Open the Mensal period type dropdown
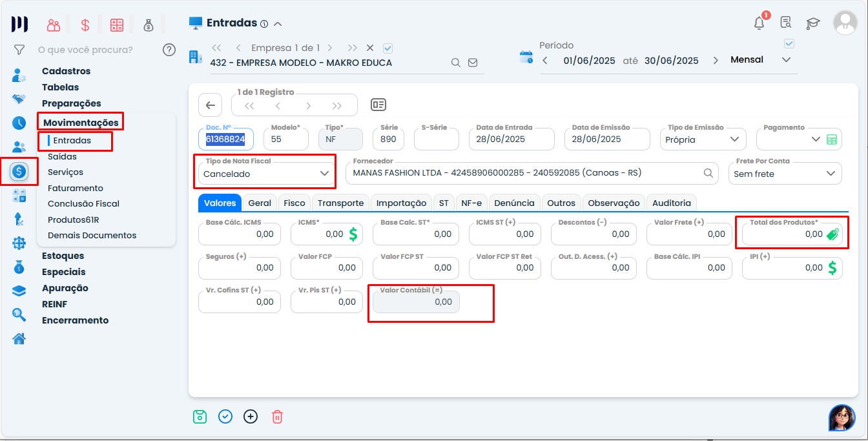 [761, 59]
